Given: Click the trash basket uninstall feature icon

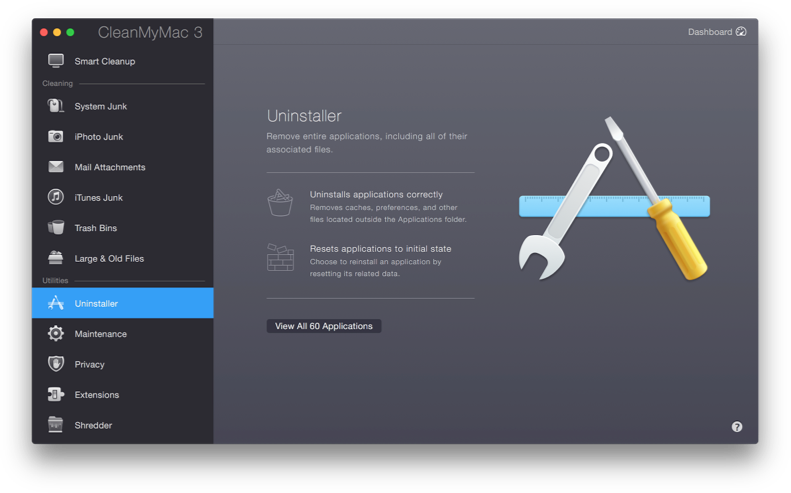Looking at the screenshot, I should [x=280, y=203].
